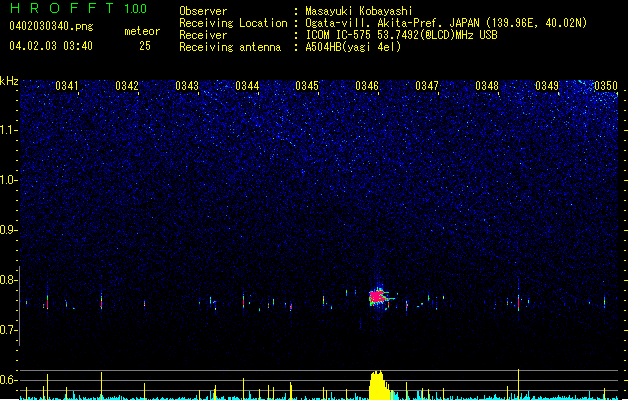Click the large magenta meteor echo at 0346
This screenshot has height=400, width=629.
(x=378, y=297)
